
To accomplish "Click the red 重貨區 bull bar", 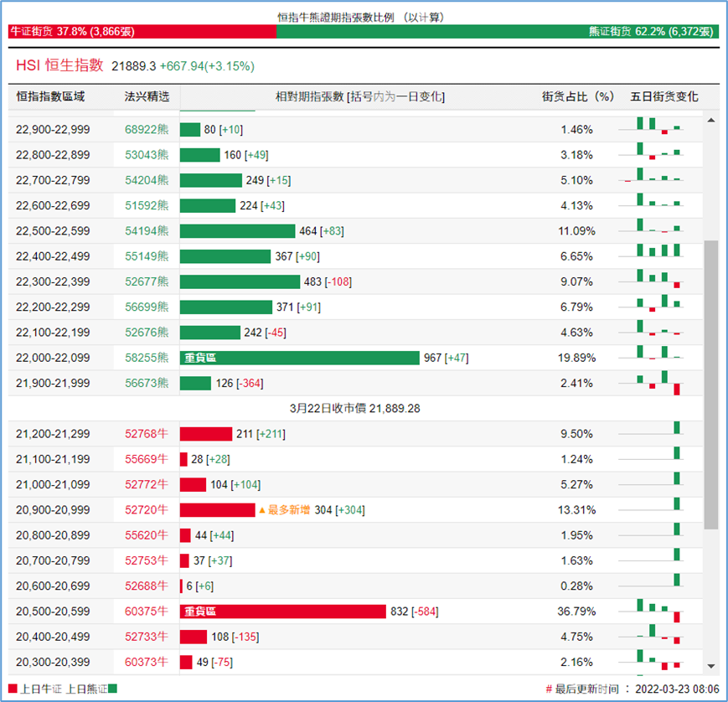I will (x=282, y=612).
